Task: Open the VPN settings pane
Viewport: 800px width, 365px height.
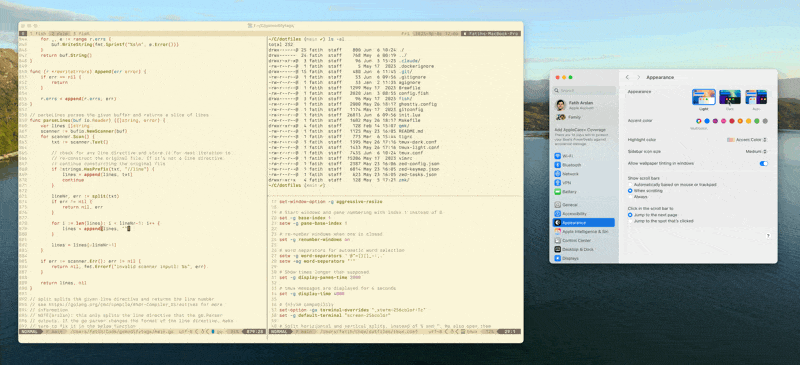Action: click(x=584, y=182)
